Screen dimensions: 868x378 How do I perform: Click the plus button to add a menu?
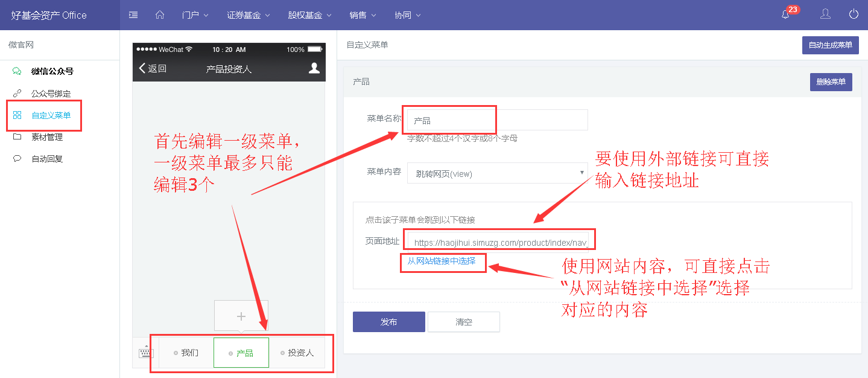click(241, 315)
